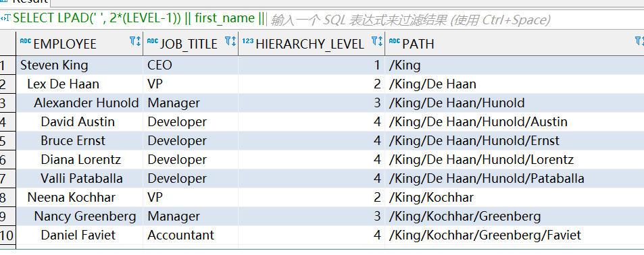Select row number 6 header

(8, 159)
